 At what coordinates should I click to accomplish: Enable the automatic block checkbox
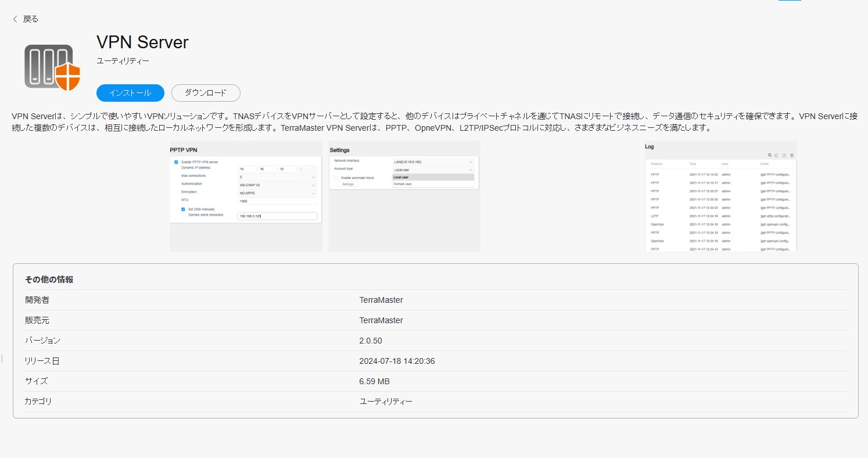[x=336, y=177]
